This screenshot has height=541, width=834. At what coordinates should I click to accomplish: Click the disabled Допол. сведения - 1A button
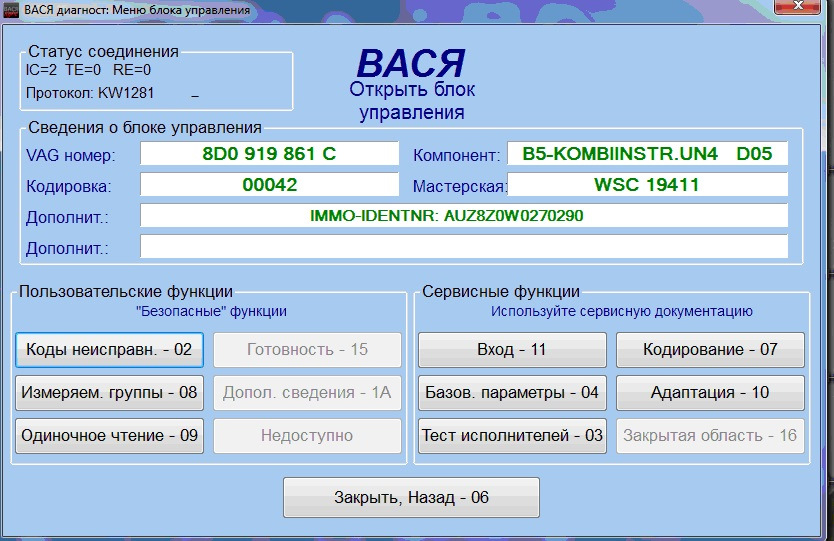307,393
